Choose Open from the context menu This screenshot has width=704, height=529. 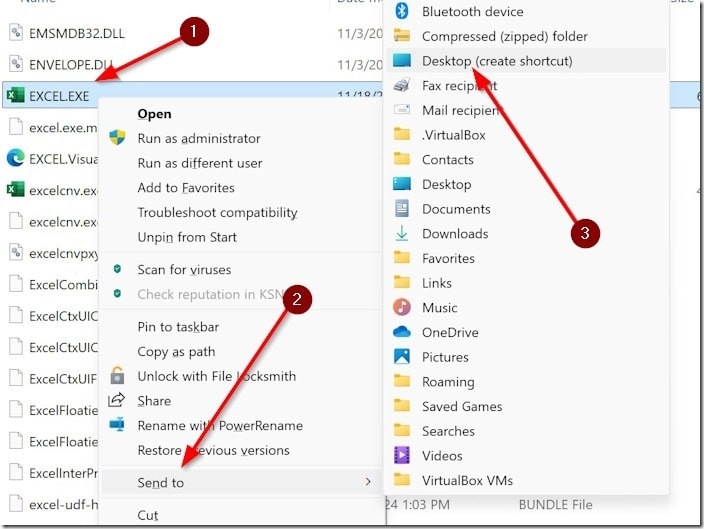[154, 114]
